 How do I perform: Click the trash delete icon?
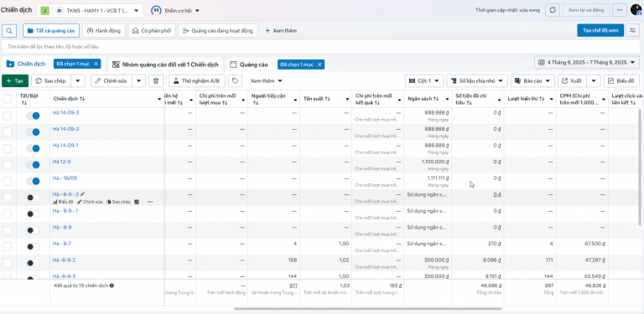point(156,80)
